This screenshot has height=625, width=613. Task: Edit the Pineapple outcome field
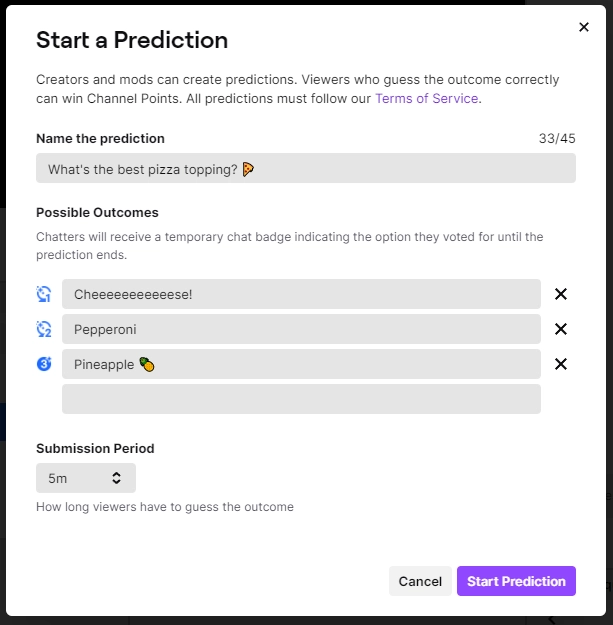point(300,364)
